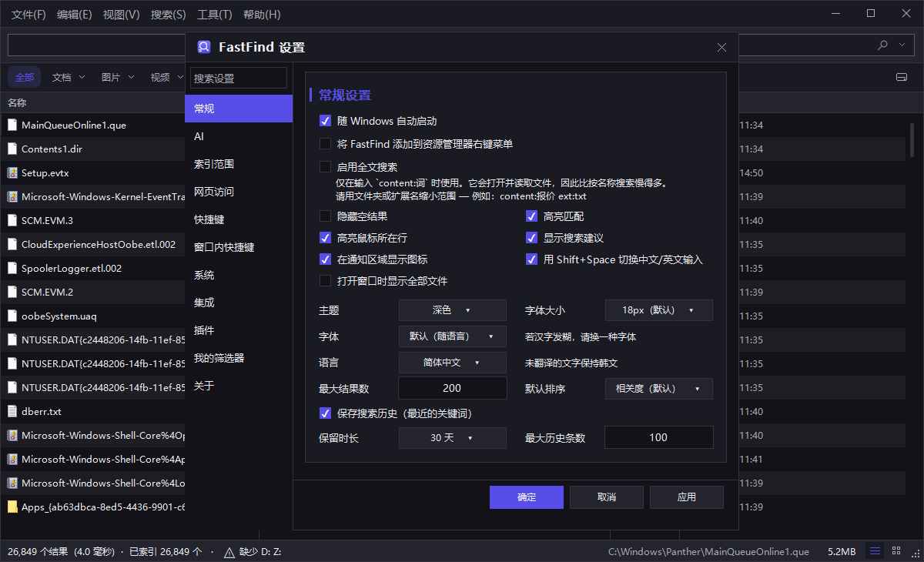Open the 搜索(S) menu
924x562 pixels.
(x=169, y=15)
